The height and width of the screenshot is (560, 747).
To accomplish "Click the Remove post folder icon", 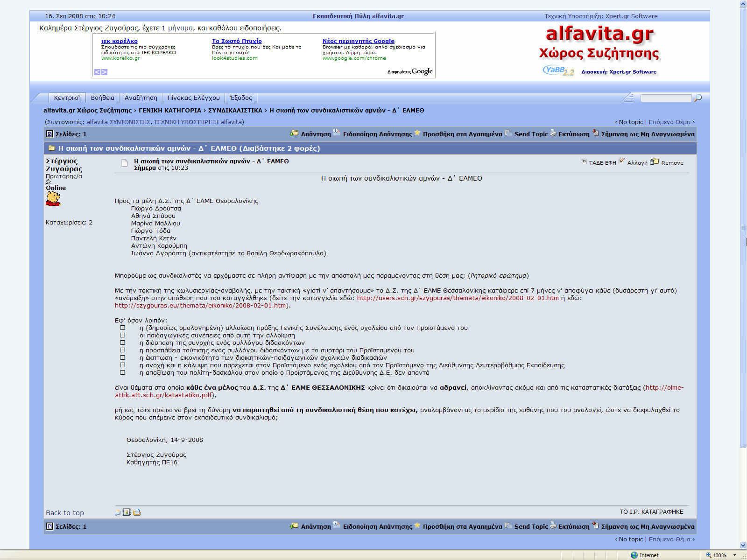I will (x=655, y=162).
